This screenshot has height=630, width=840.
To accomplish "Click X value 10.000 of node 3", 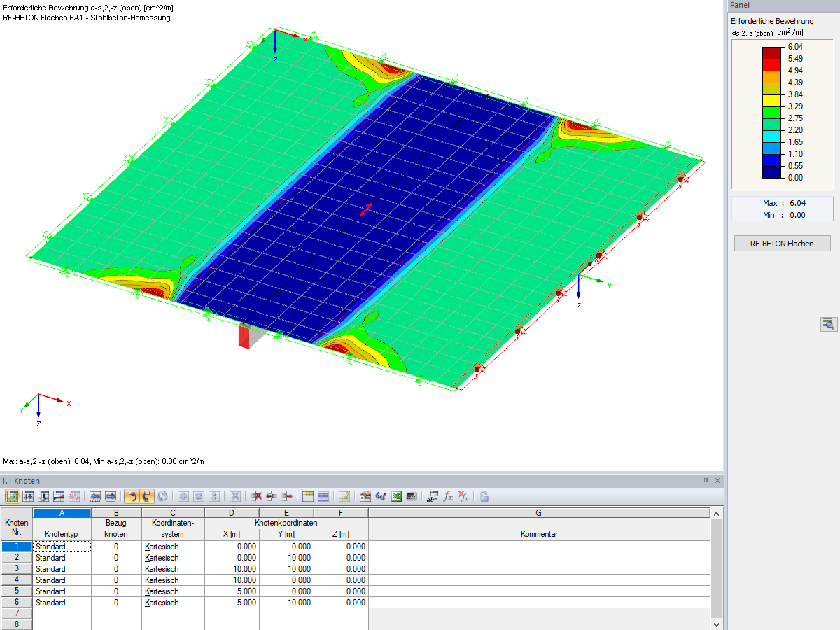I will click(x=232, y=569).
